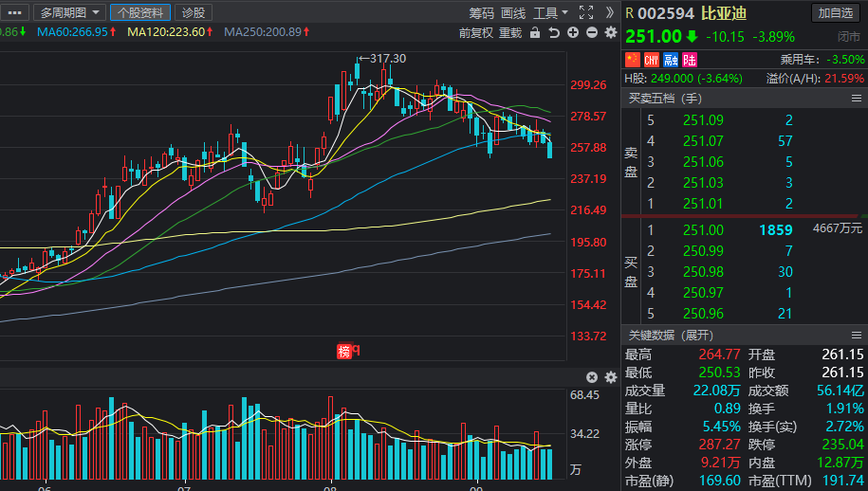Zoom in chart with plus icon
Viewport: 868px width, 491px height.
(x=573, y=32)
